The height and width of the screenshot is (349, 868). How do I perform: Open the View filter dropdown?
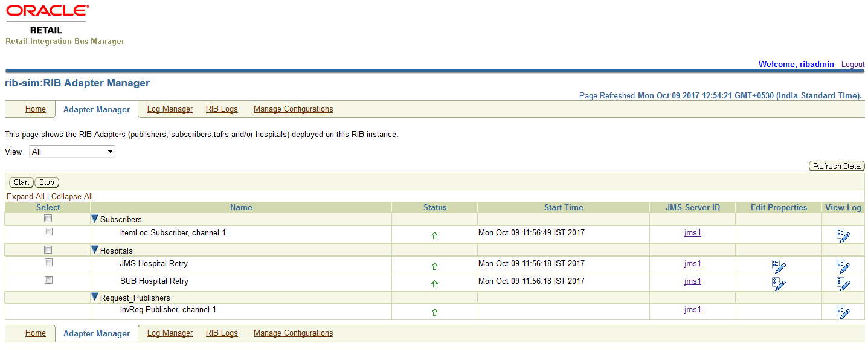tap(72, 152)
